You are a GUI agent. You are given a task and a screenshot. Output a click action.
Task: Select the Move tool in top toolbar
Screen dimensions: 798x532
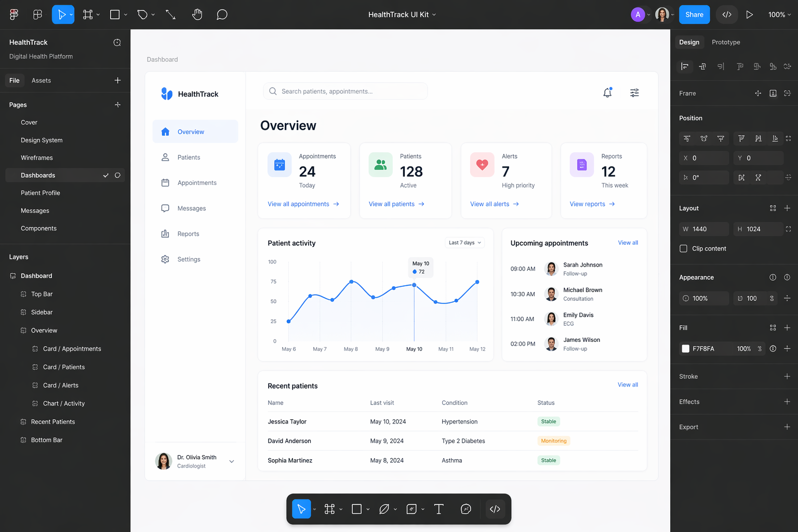click(x=62, y=15)
